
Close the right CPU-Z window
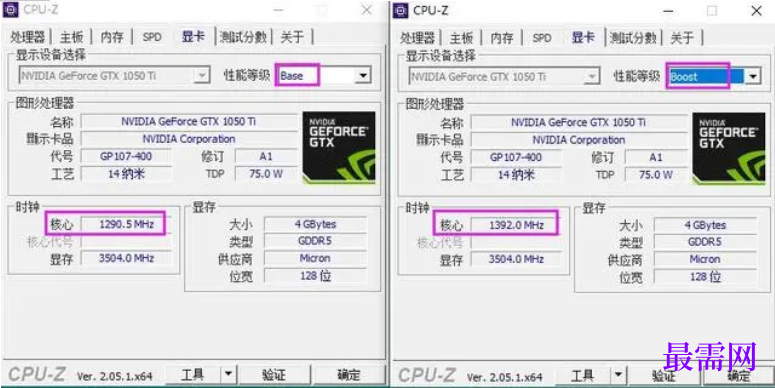point(757,11)
